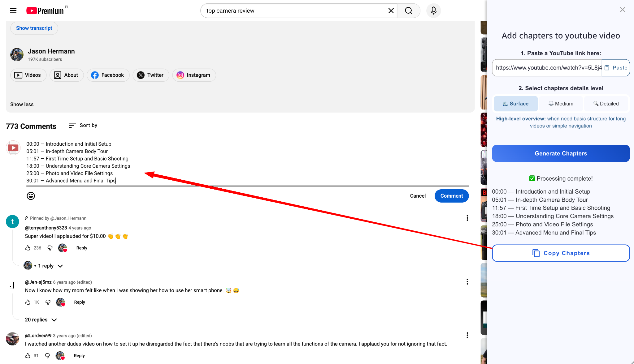The image size is (634, 364).
Task: Open the hamburger guide menu
Action: [x=13, y=11]
